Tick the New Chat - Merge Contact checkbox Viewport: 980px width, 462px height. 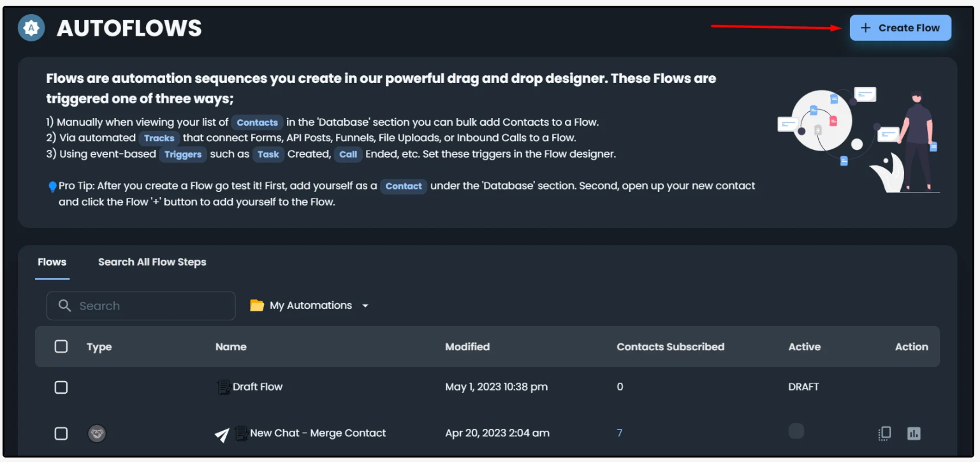click(61, 434)
